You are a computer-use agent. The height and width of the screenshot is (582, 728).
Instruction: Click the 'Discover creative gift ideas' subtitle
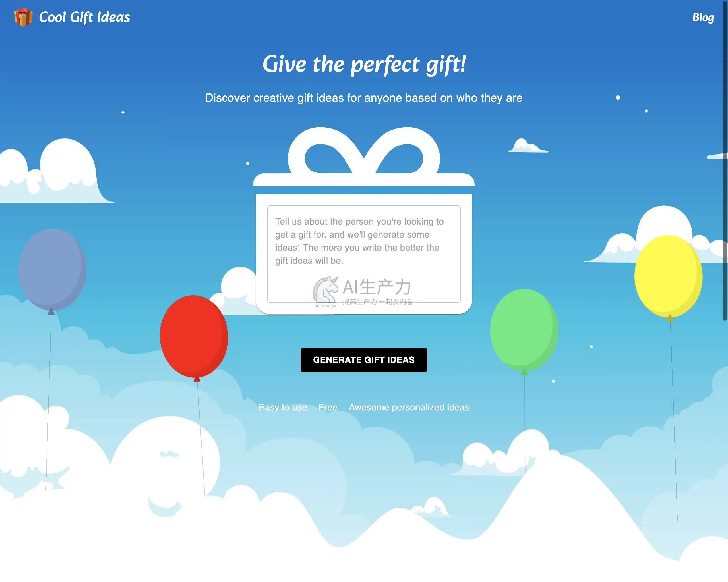click(x=364, y=98)
